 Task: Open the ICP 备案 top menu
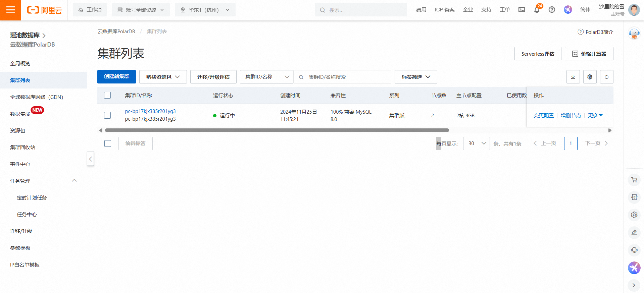click(444, 10)
